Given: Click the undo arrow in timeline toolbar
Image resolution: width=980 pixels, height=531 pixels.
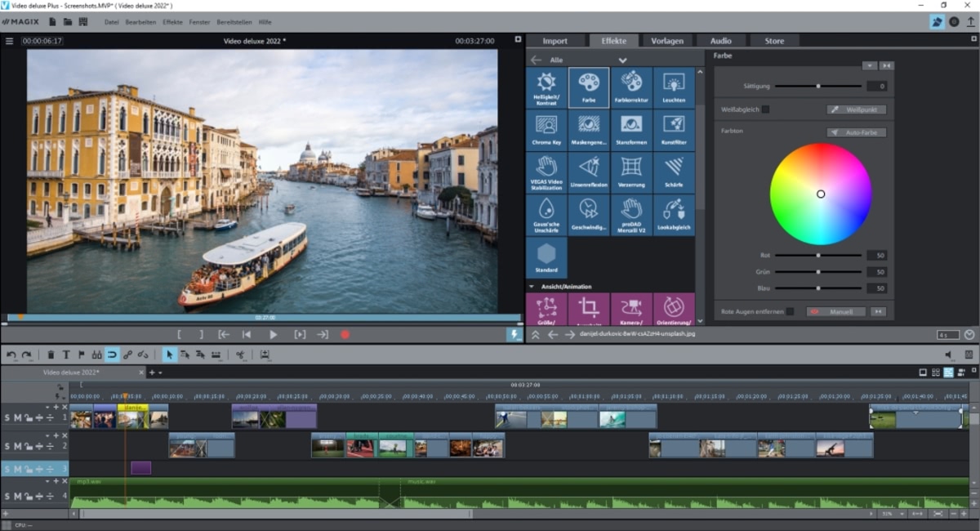Looking at the screenshot, I should pyautogui.click(x=11, y=355).
